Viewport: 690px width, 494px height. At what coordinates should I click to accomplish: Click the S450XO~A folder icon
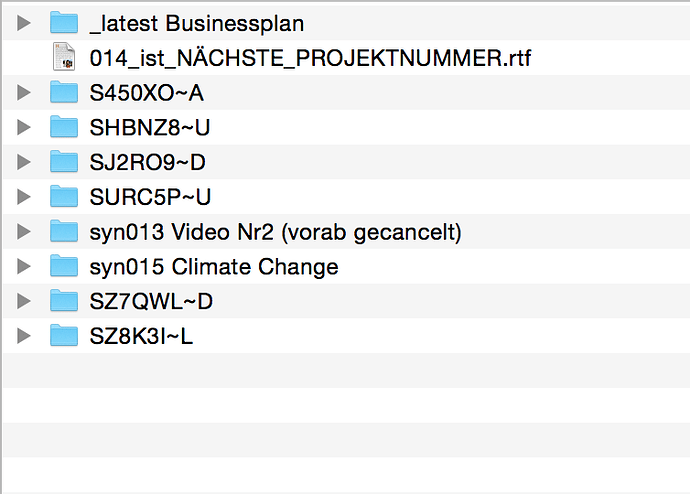(x=64, y=93)
